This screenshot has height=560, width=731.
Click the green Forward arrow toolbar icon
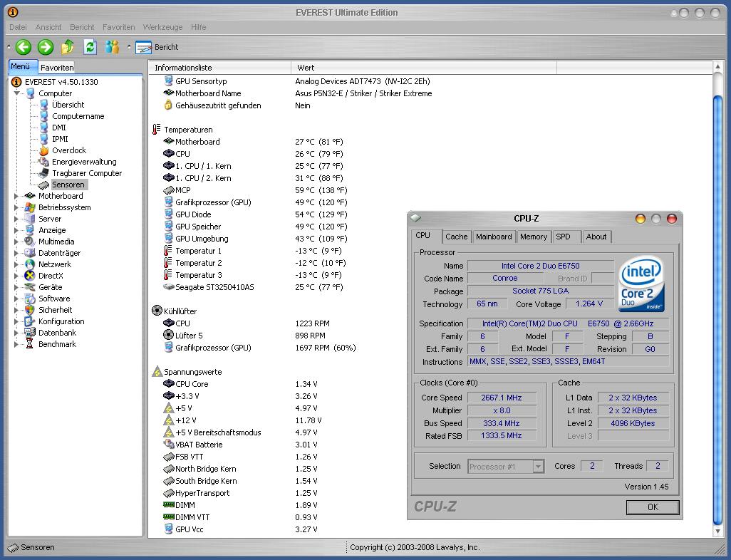click(x=46, y=47)
